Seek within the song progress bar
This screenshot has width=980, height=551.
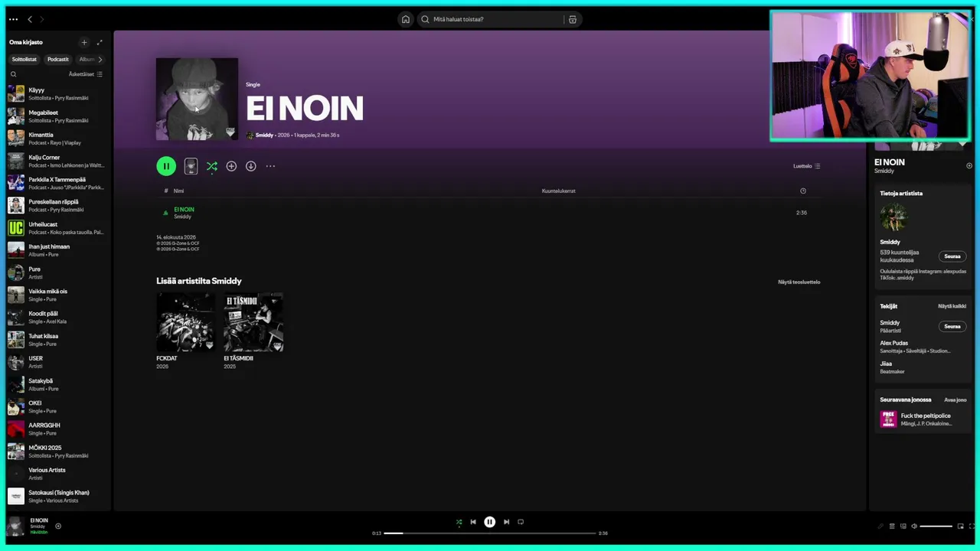point(490,533)
